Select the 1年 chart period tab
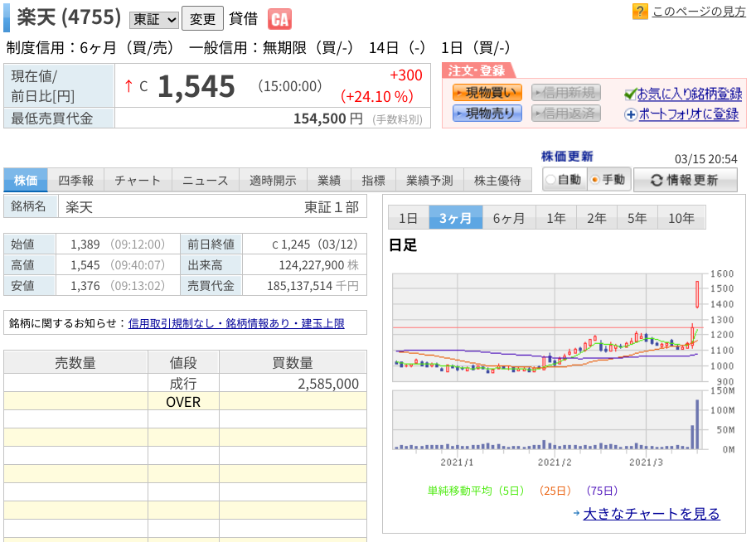Viewport: 756px width, 542px height. [x=556, y=217]
